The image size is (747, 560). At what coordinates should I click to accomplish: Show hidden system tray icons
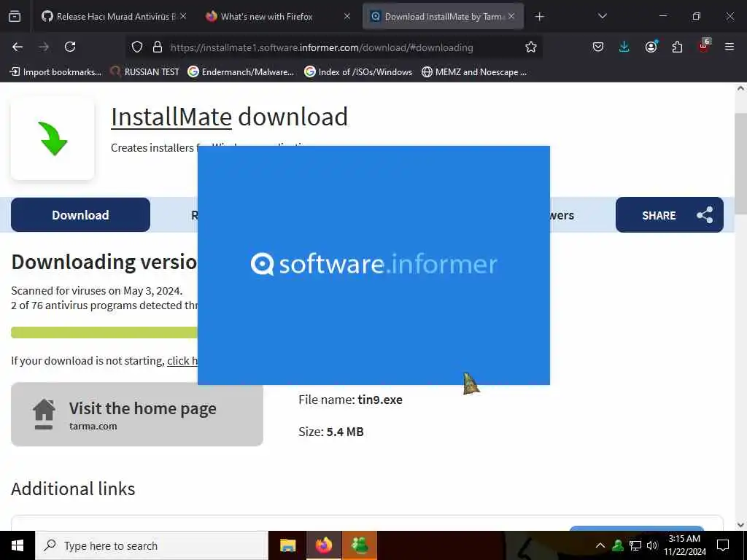point(600,545)
